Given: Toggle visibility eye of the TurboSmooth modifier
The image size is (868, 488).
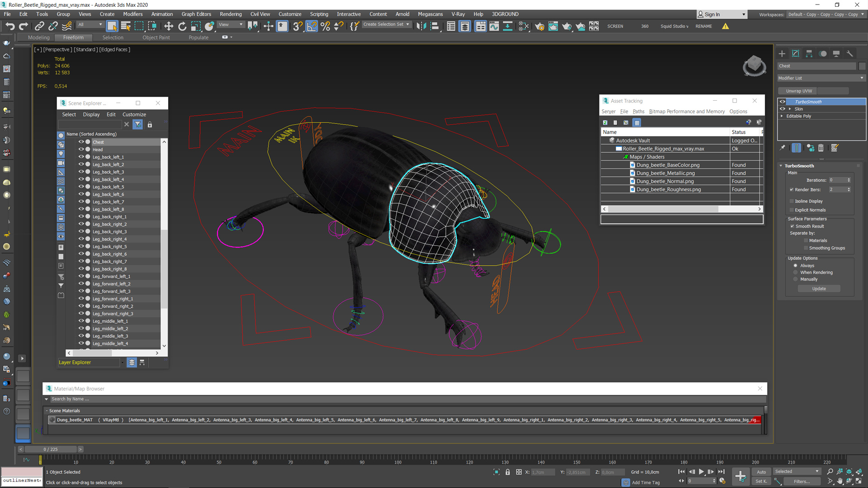Looking at the screenshot, I should click(x=783, y=102).
